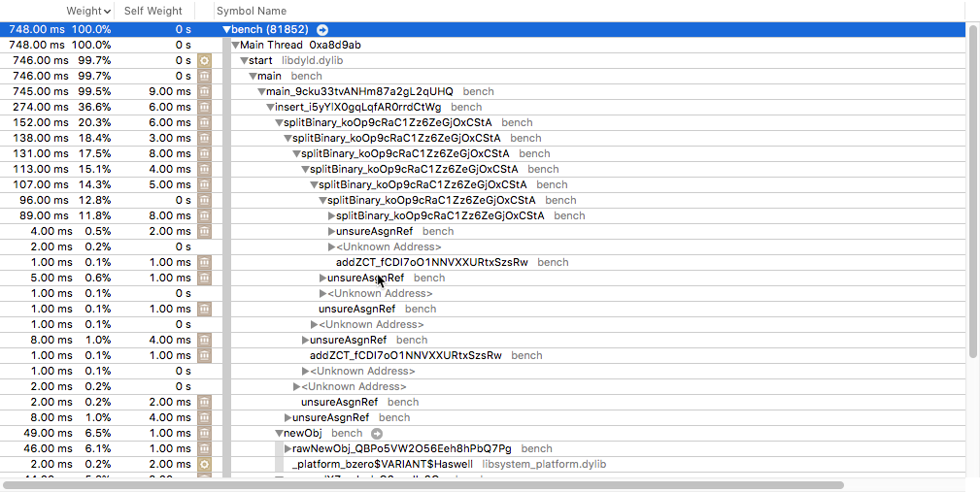Collapse the main bench row
Image resolution: width=980 pixels, height=492 pixels.
click(x=253, y=76)
